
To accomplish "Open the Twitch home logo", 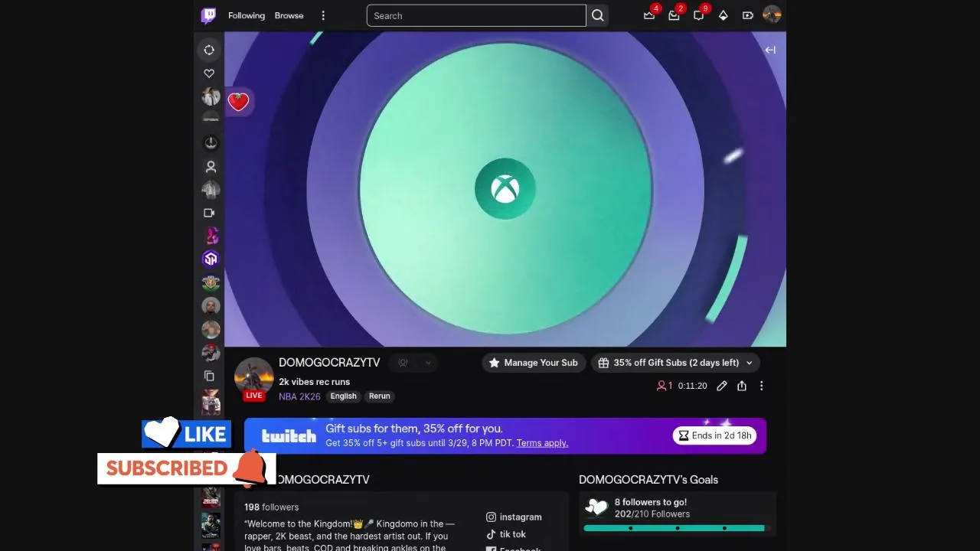I will pos(208,15).
